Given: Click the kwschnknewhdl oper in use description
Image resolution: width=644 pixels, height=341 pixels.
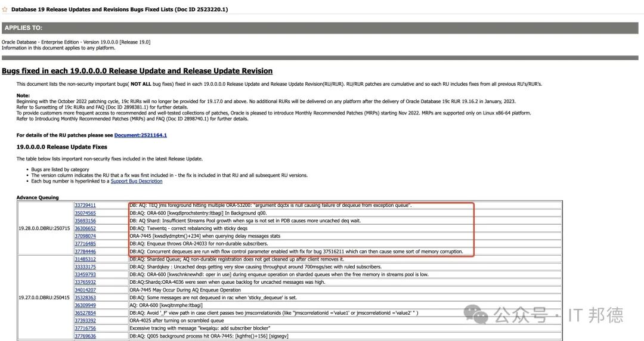Looking at the screenshot, I should tap(279, 274).
